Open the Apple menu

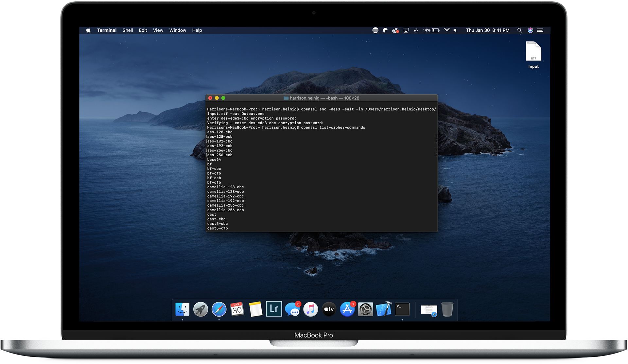pos(88,30)
